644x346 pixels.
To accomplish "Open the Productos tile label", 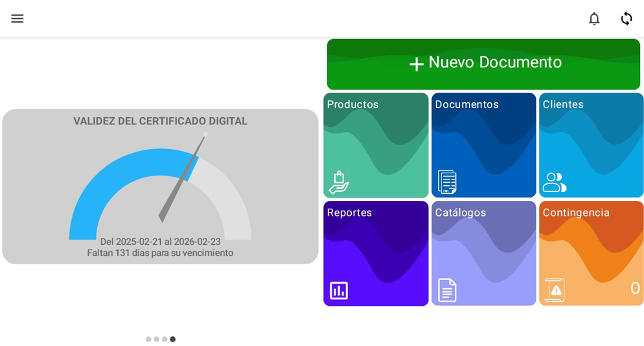I will click(352, 104).
